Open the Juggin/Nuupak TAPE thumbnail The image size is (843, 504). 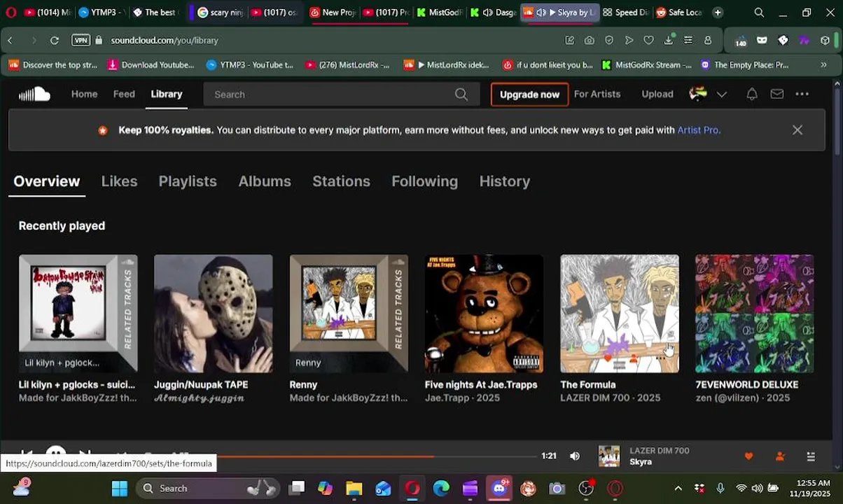pos(213,314)
